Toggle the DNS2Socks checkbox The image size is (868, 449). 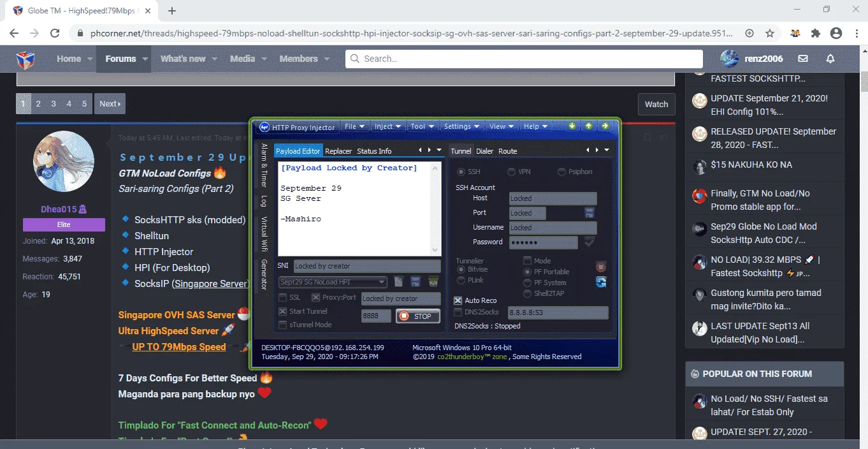[x=458, y=313]
